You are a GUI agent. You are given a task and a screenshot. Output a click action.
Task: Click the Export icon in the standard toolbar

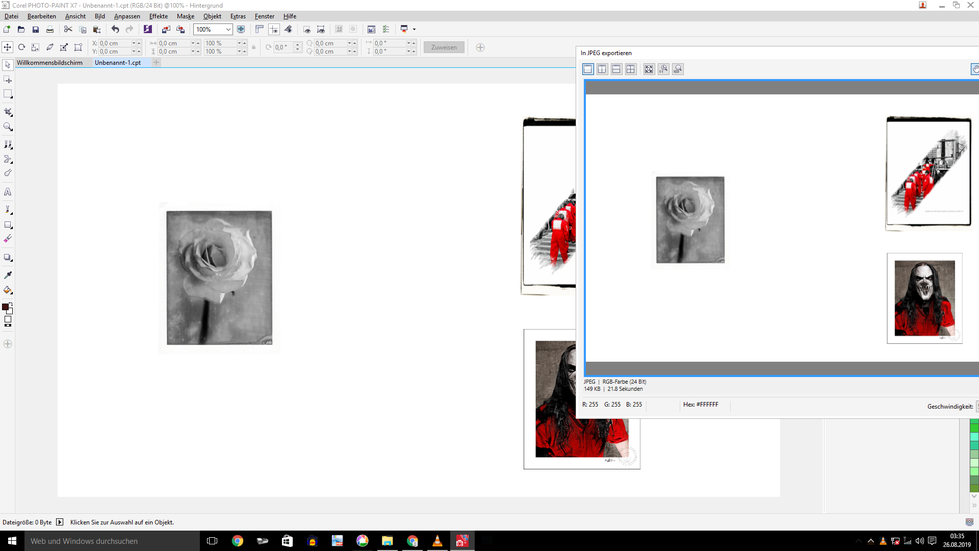coord(180,29)
